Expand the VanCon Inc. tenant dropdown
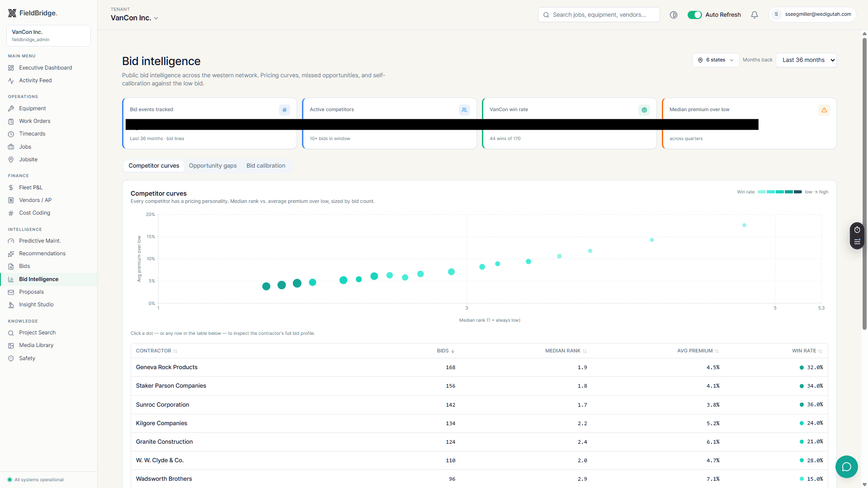 (134, 18)
